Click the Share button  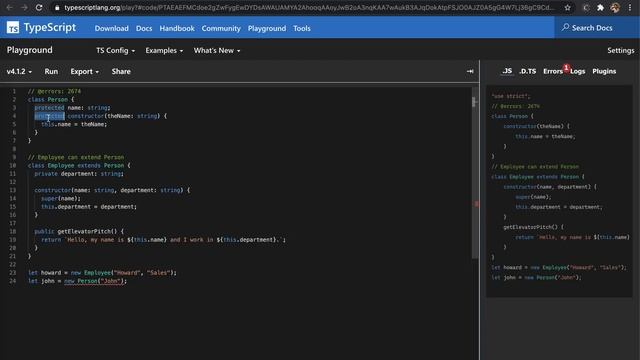[121, 71]
